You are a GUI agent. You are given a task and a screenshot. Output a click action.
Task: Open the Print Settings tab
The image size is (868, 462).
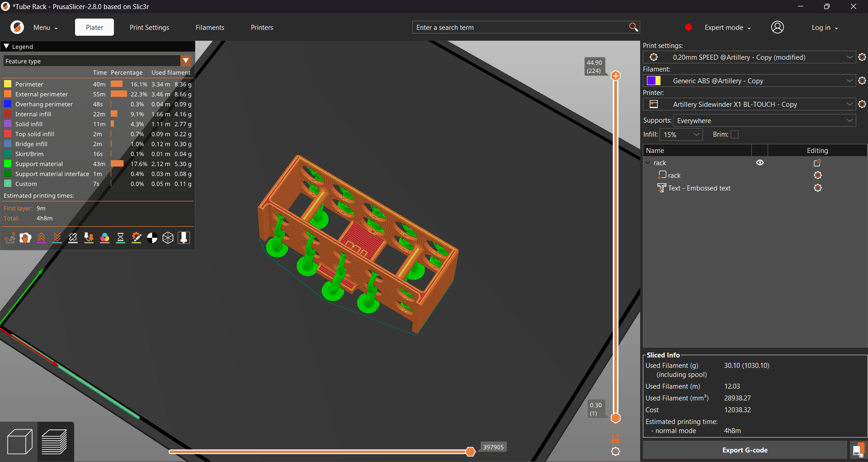(x=149, y=27)
